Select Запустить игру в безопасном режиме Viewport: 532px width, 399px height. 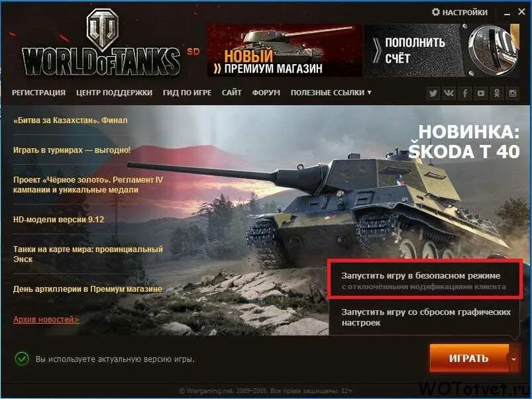pos(424,281)
